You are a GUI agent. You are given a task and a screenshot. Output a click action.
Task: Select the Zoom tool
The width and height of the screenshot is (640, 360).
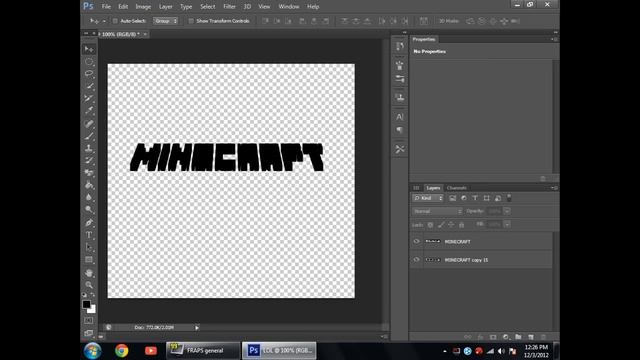click(89, 285)
